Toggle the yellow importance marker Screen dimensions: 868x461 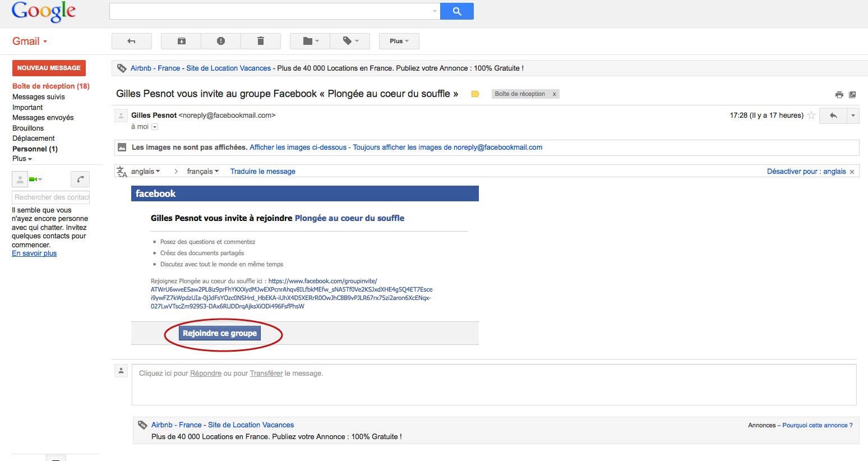[475, 94]
